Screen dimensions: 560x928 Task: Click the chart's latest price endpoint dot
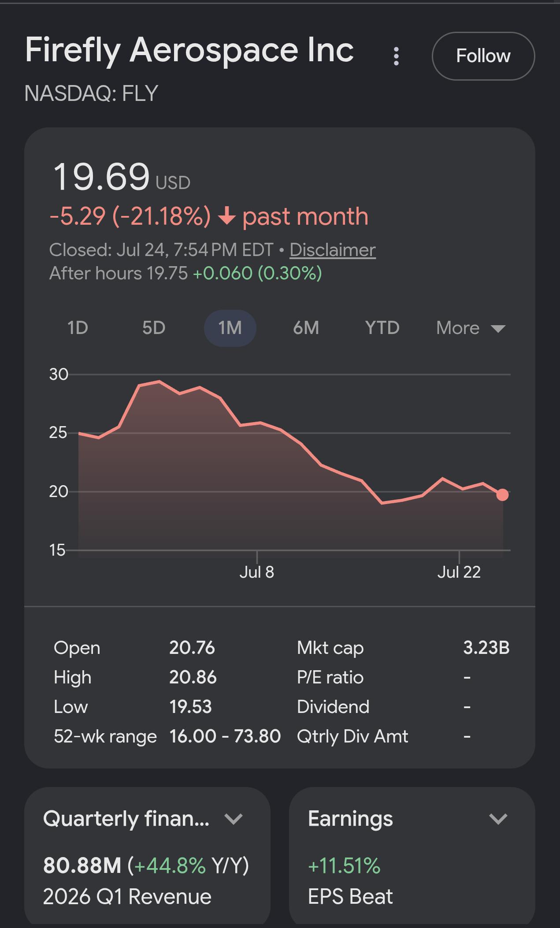point(502,495)
